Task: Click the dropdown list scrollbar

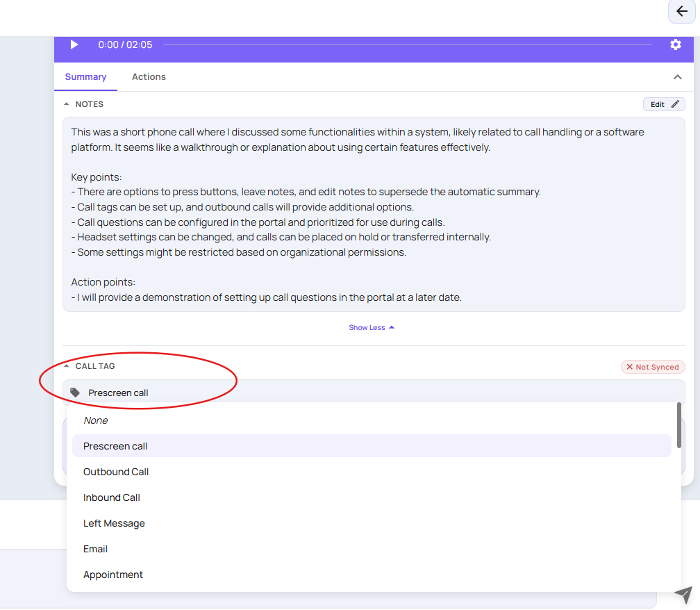Action: coord(678,425)
